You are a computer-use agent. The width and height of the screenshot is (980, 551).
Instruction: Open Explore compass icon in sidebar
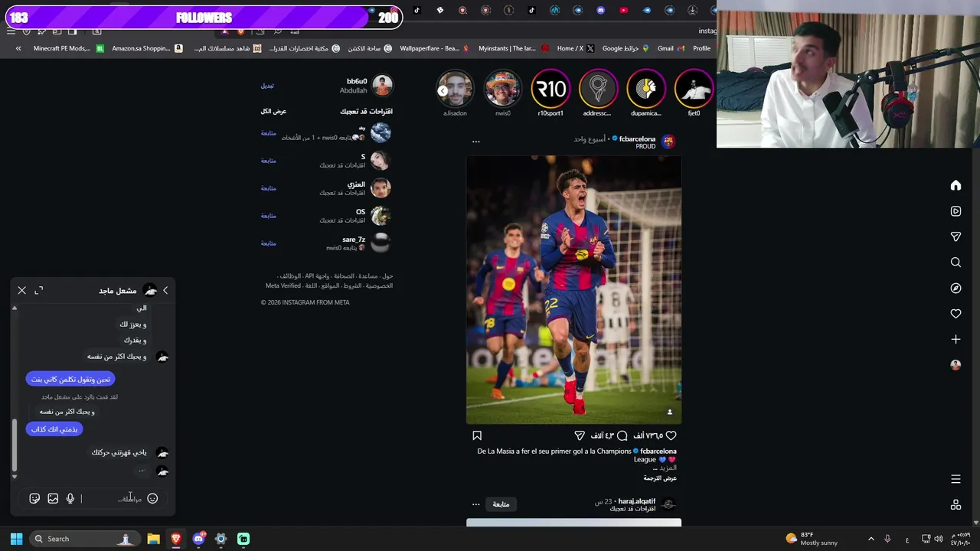click(955, 289)
